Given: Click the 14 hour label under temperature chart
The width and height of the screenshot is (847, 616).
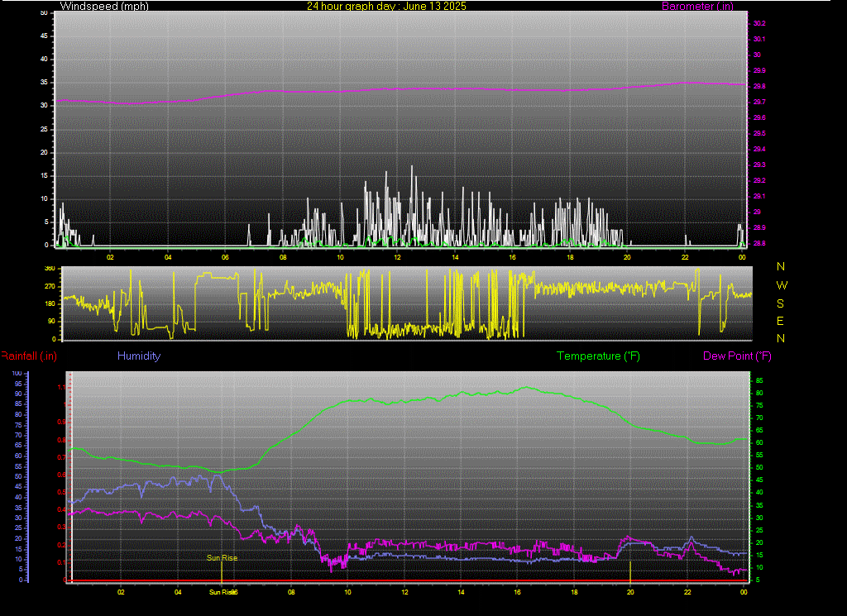Looking at the screenshot, I should (461, 592).
